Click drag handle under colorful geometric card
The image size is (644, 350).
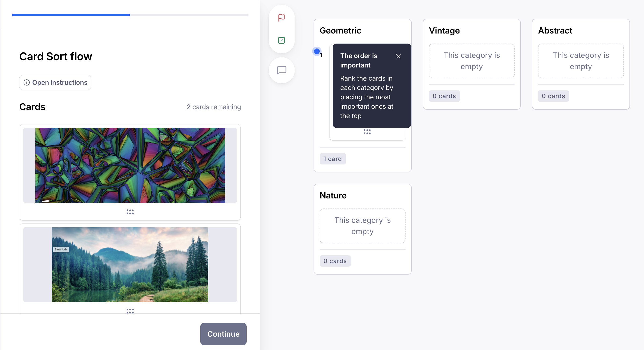[130, 212]
